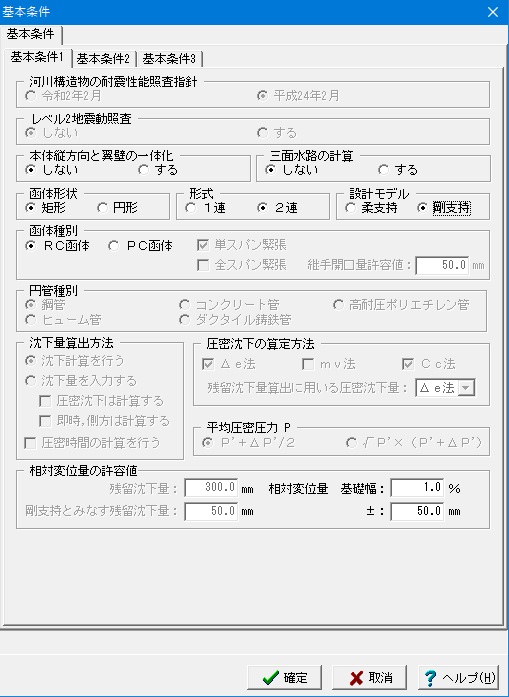Click the 基礎幅 percent input field
Screen dimensions: 509x697
[x=417, y=488]
